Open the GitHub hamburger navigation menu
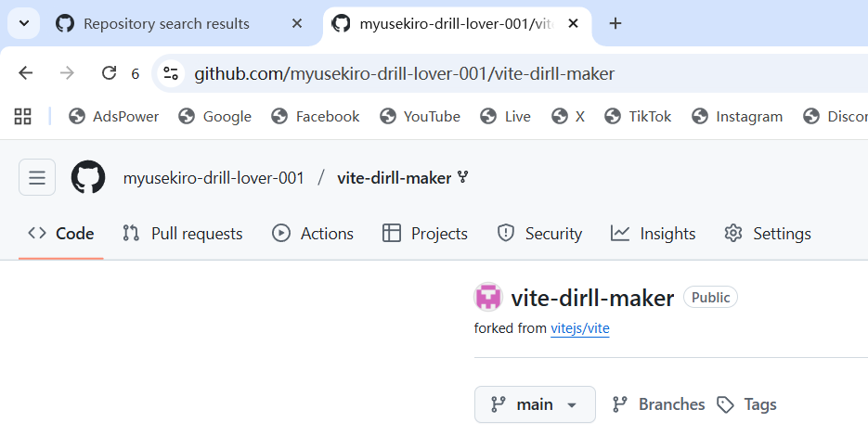The height and width of the screenshot is (435, 868). pyautogui.click(x=37, y=177)
